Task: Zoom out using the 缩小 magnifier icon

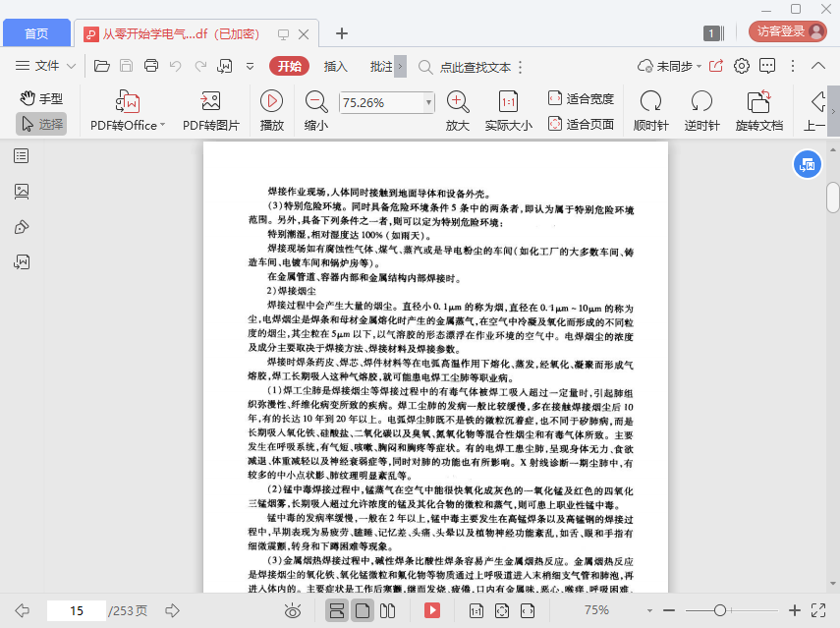Action: coord(316,101)
